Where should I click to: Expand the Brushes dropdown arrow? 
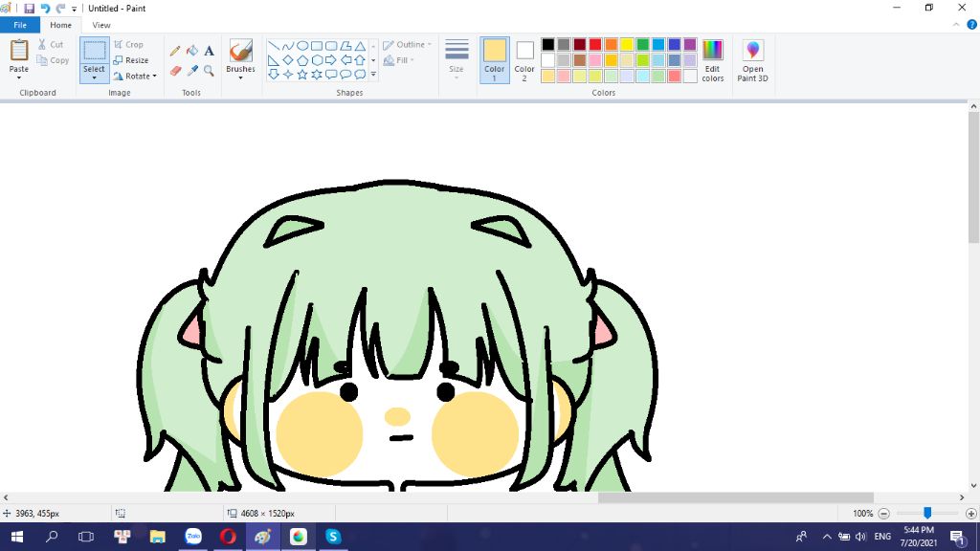click(x=240, y=77)
